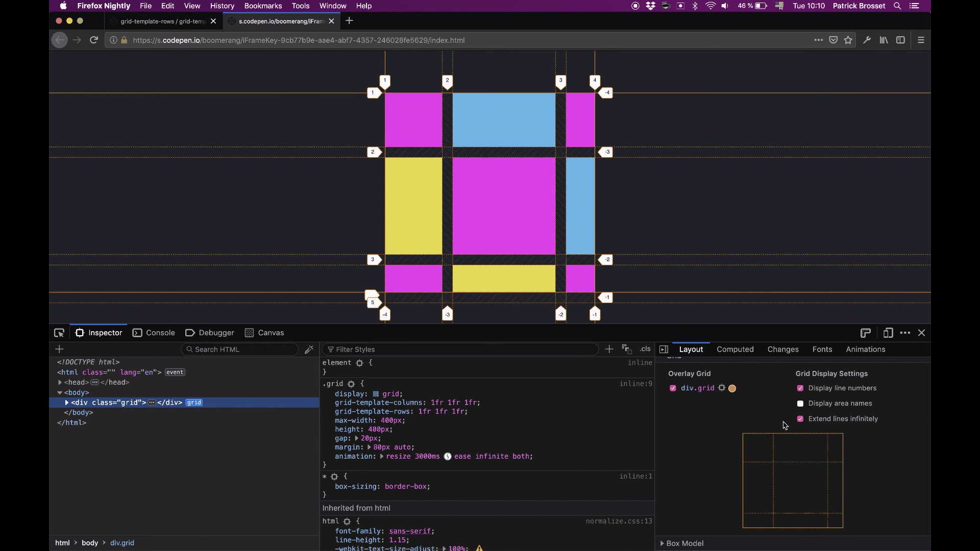Toggle the .cls class panel button

[645, 349]
